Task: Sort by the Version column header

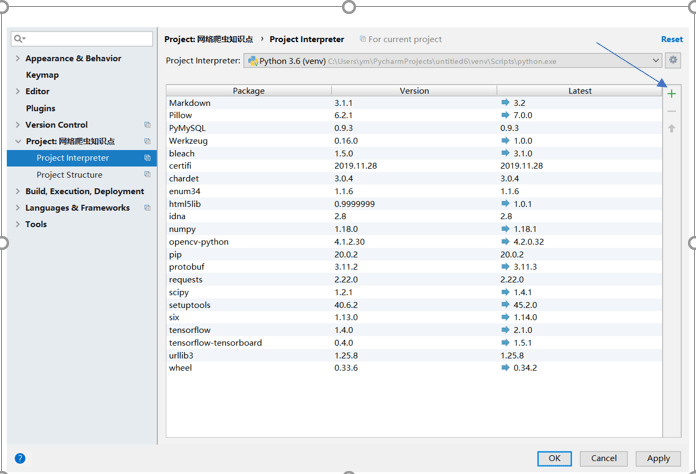Action: (x=414, y=91)
